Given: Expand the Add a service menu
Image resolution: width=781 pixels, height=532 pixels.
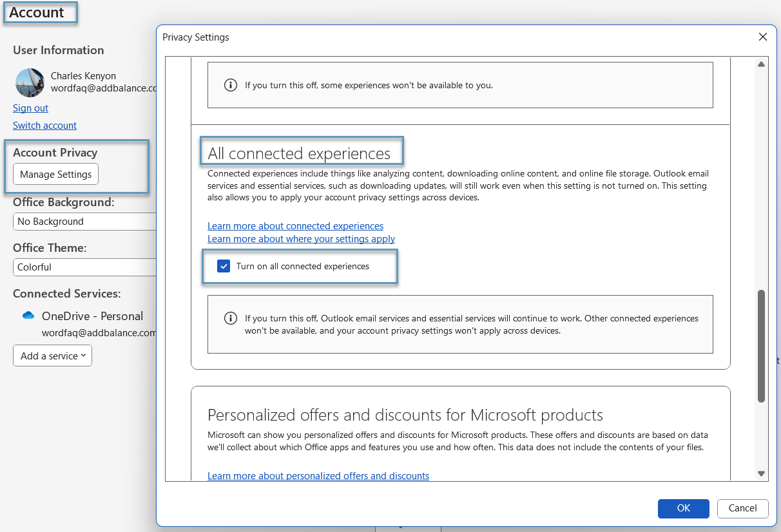Looking at the screenshot, I should tap(52, 356).
